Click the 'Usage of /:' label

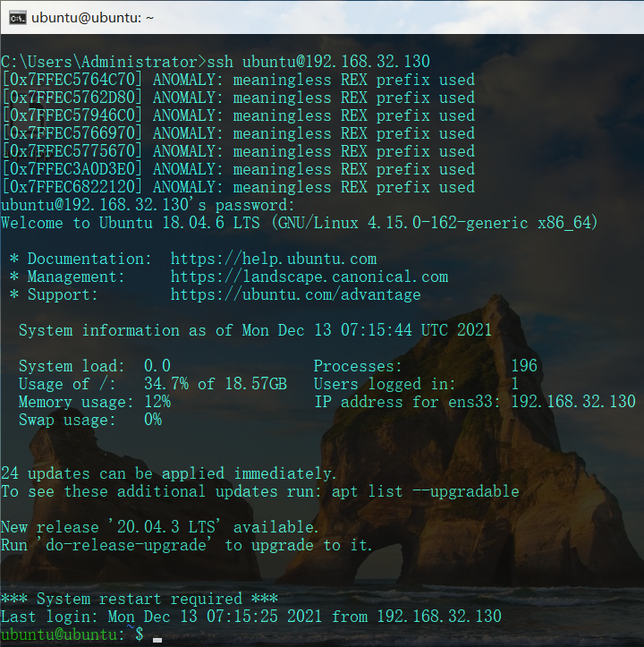(67, 384)
